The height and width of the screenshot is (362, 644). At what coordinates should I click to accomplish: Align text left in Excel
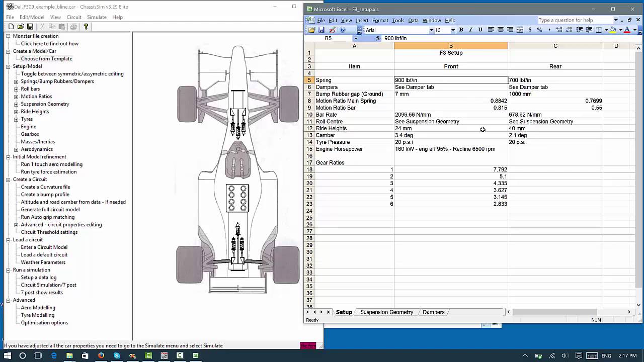(491, 30)
